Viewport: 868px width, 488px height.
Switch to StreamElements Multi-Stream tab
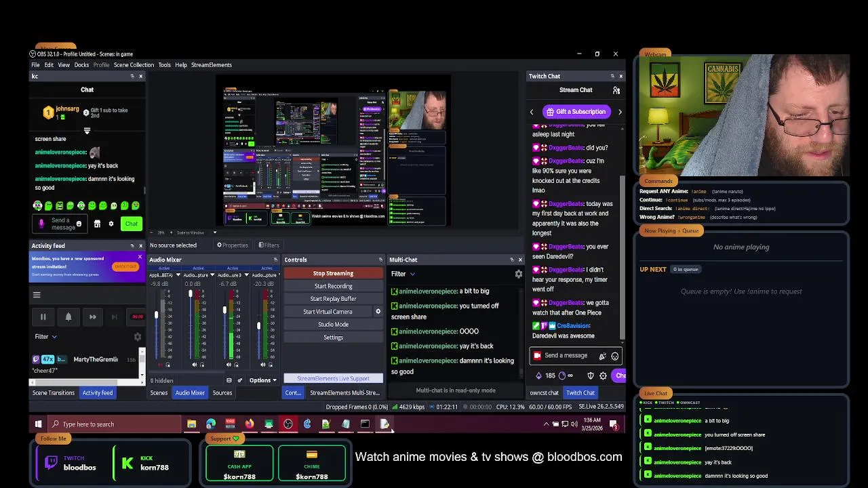tap(344, 393)
